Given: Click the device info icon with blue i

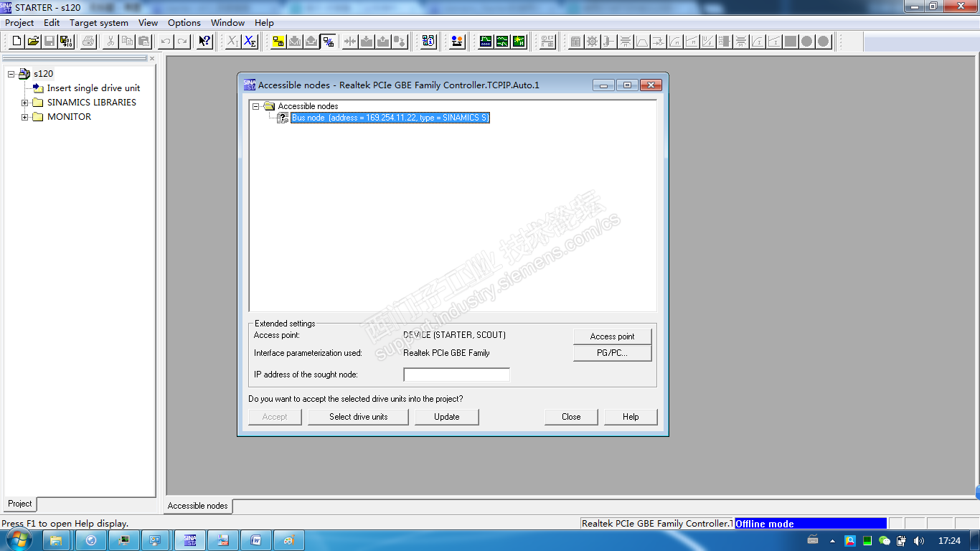Looking at the screenshot, I should click(428, 42).
